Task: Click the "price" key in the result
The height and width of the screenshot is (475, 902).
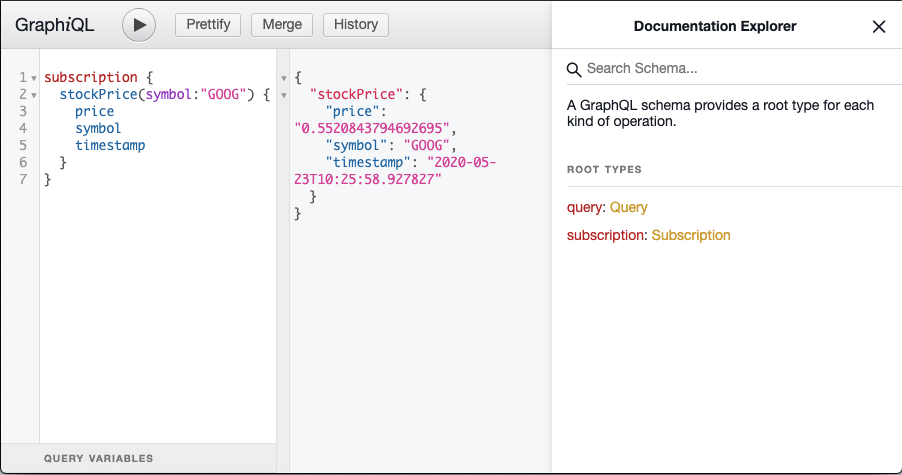Action: pos(352,111)
